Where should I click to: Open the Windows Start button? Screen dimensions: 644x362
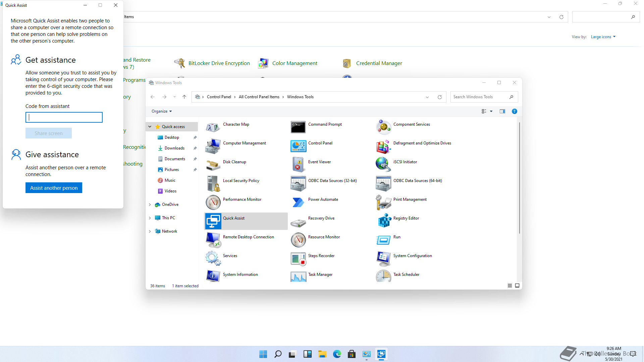pyautogui.click(x=263, y=354)
